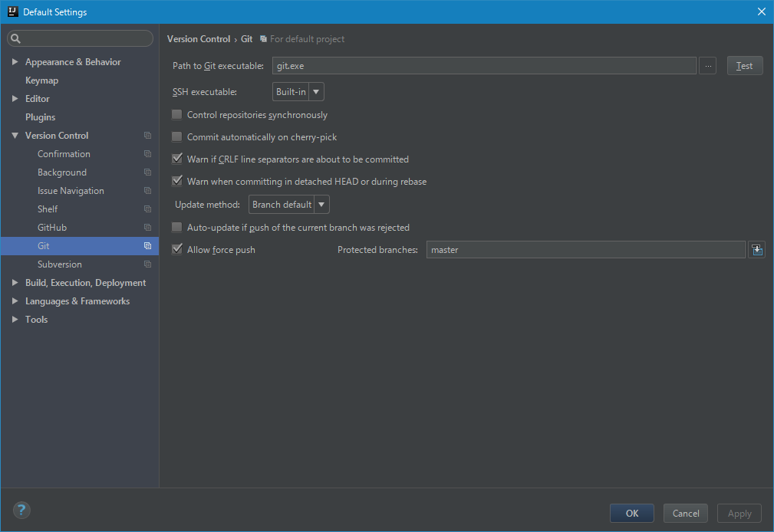Open the SSH executable dropdown
774x532 pixels.
(x=298, y=92)
